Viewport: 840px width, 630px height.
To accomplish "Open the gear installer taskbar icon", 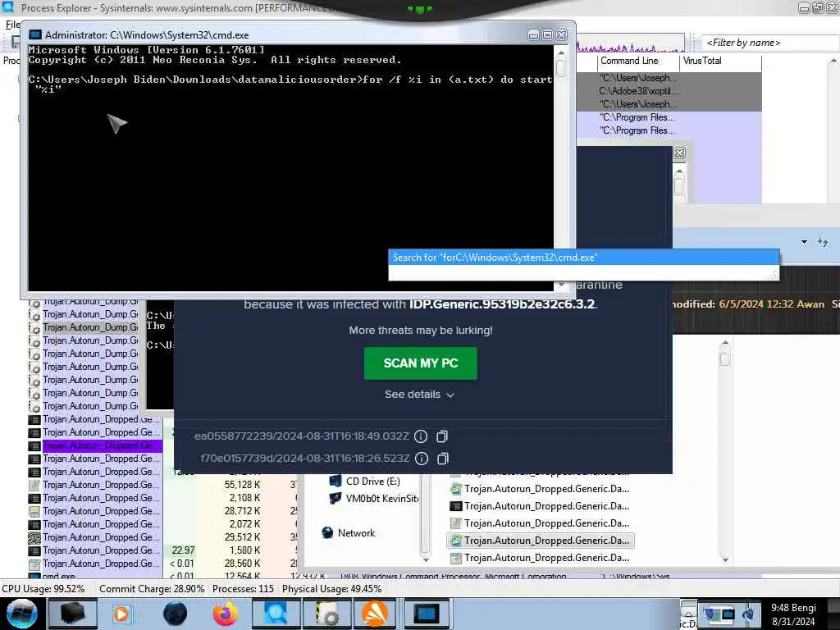I will pos(326,614).
